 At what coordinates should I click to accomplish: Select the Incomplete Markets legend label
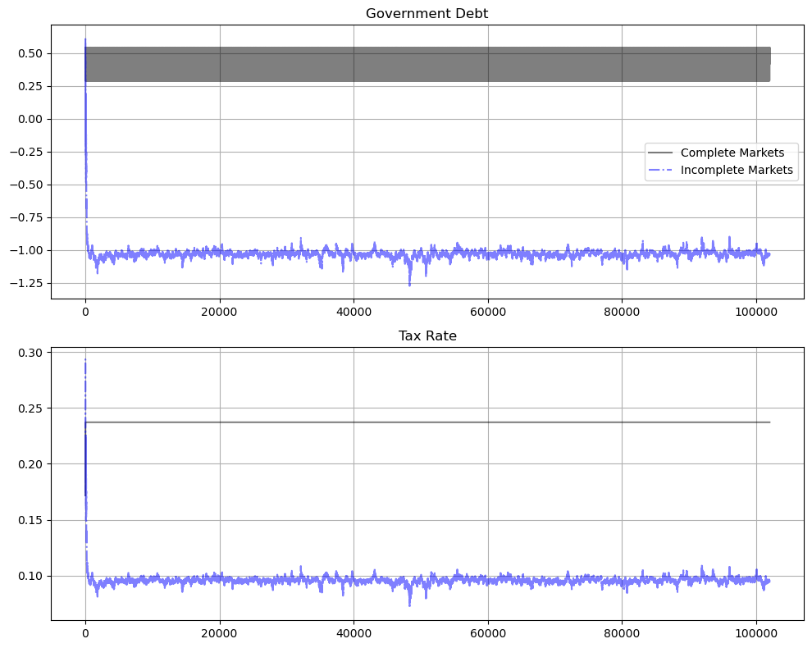[x=737, y=171]
